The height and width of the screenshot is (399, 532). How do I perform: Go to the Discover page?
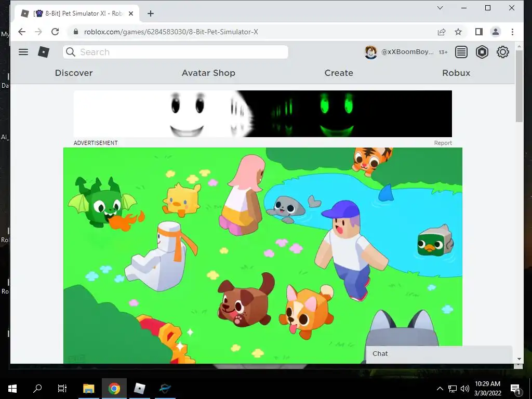(74, 73)
